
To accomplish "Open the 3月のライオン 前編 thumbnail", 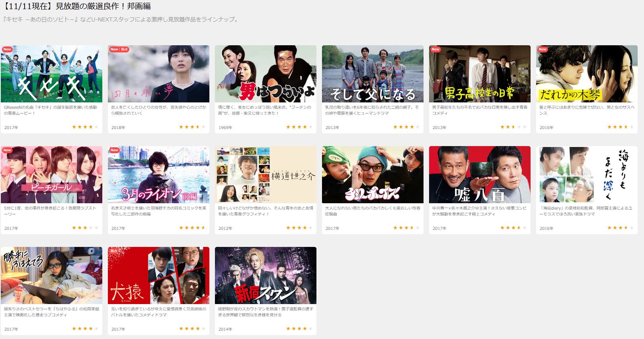I will point(159,175).
